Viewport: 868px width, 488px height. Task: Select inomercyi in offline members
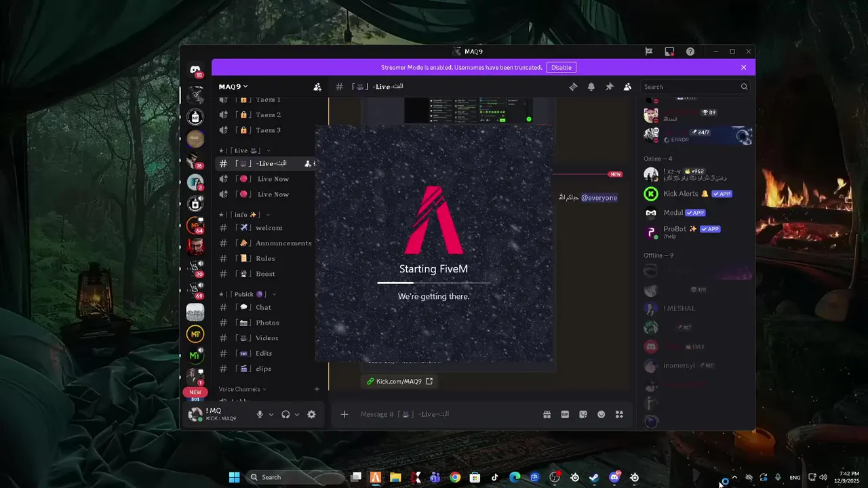[x=696, y=365]
